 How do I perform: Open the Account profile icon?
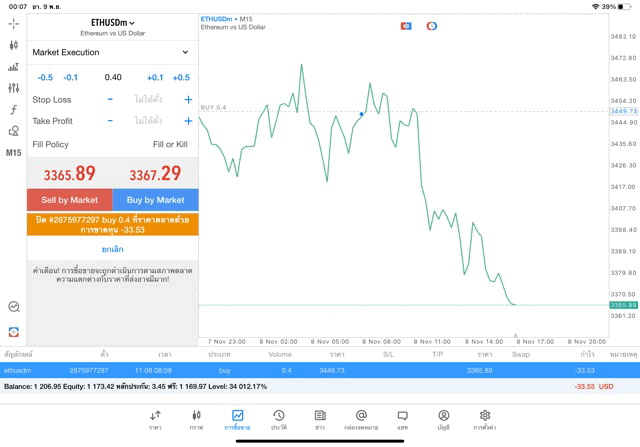[443, 419]
